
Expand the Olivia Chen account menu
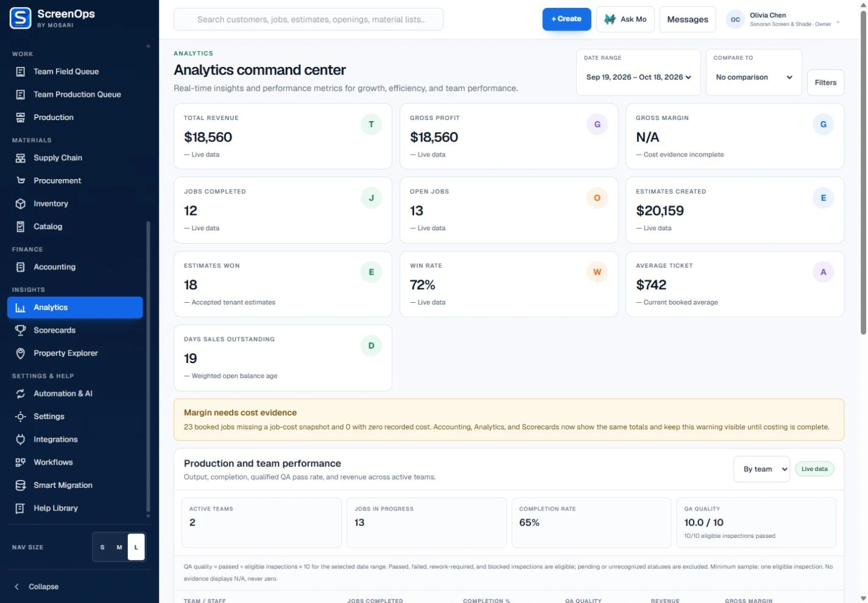[783, 19]
